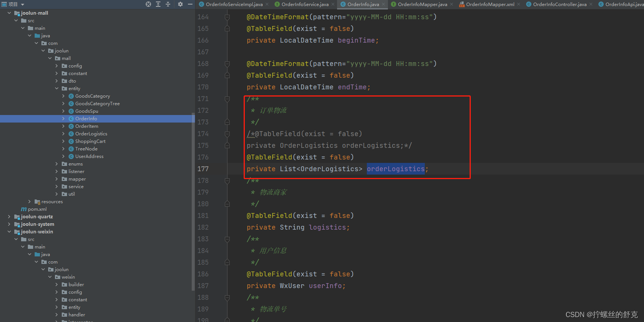Click the beginTime field on line 166

(356, 40)
